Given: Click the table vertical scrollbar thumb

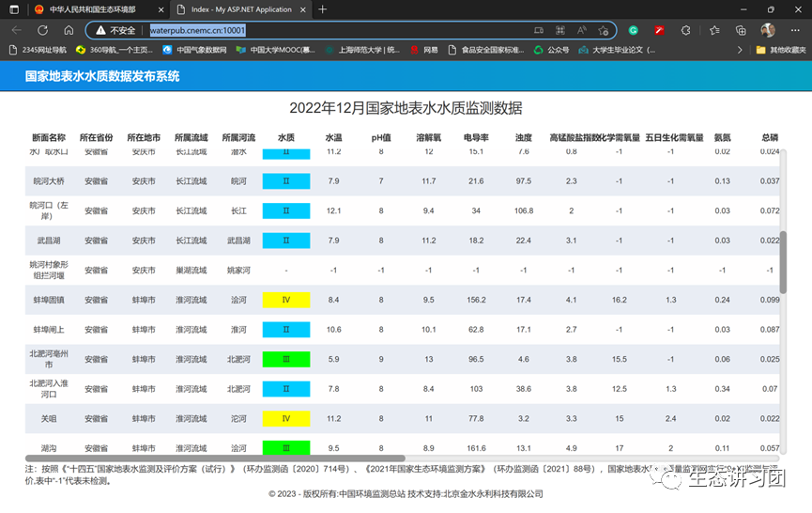Looking at the screenshot, I should point(783,262).
